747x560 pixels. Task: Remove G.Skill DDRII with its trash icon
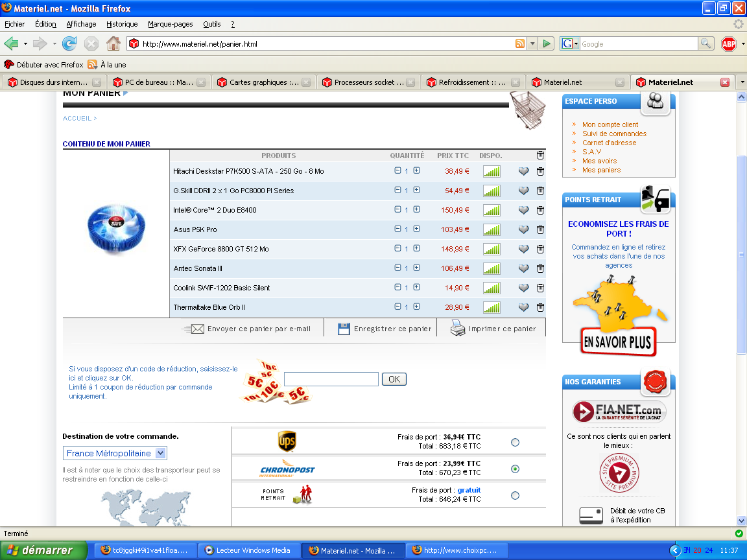(540, 191)
